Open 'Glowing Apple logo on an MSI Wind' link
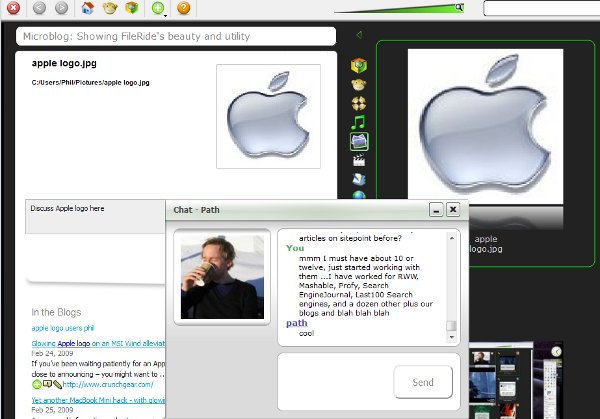The image size is (600, 419). [98, 343]
